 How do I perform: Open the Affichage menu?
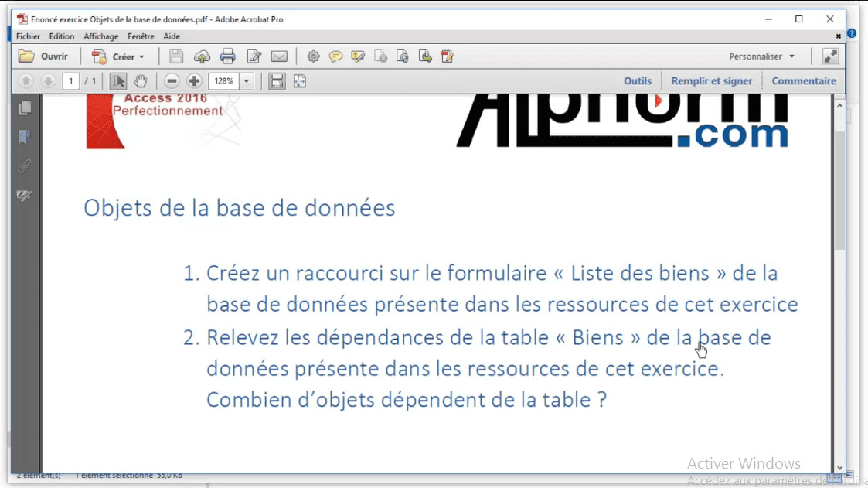point(101,36)
